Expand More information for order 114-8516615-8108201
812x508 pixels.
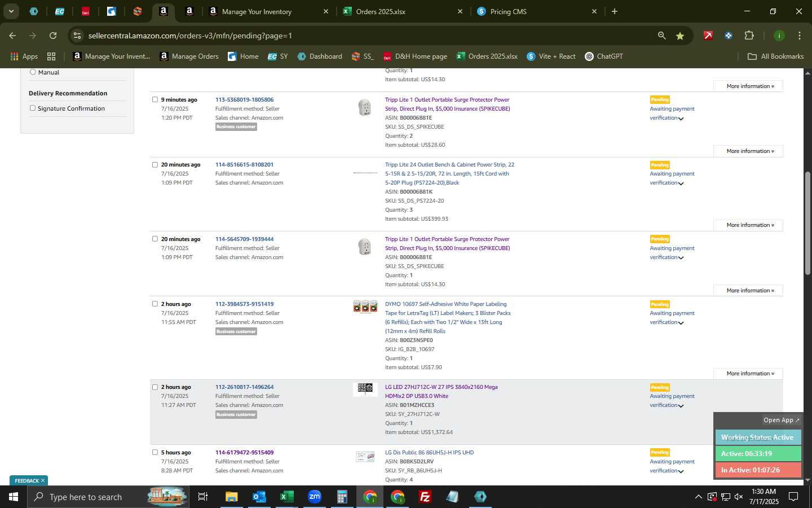point(748,225)
